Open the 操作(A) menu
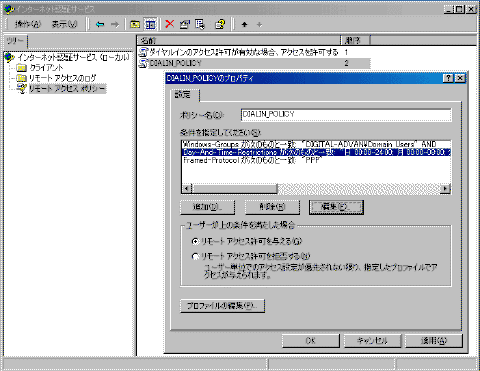The width and height of the screenshot is (480, 371). [28, 24]
